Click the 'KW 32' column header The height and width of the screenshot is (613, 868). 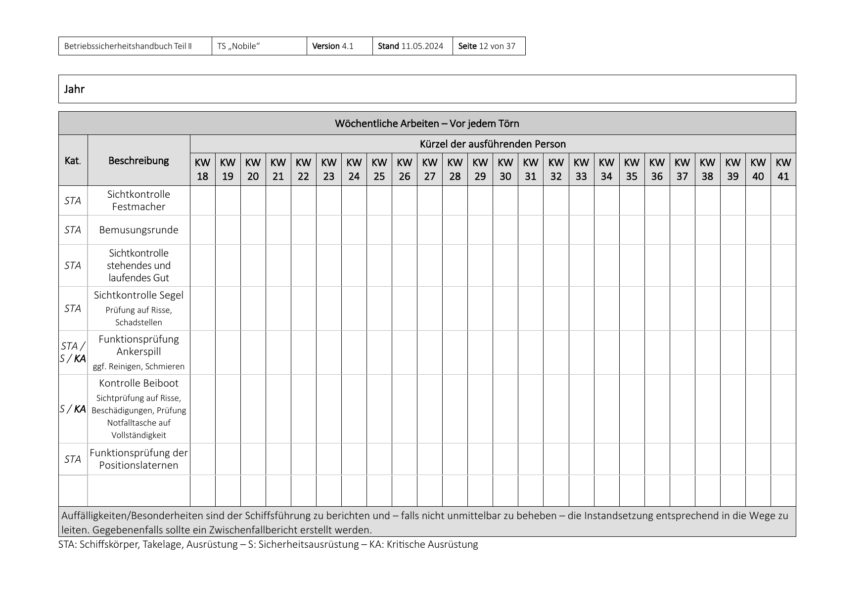pos(556,170)
